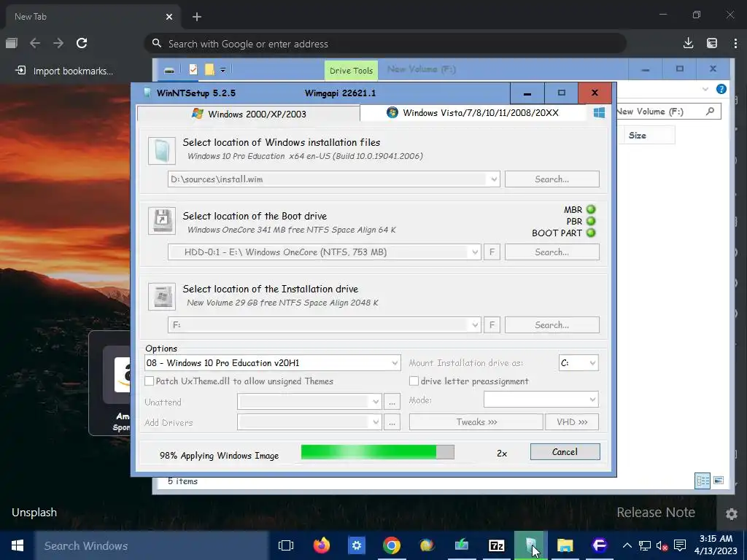747x560 pixels.
Task: Open the blue gear settings taskbar app
Action: tap(356, 545)
